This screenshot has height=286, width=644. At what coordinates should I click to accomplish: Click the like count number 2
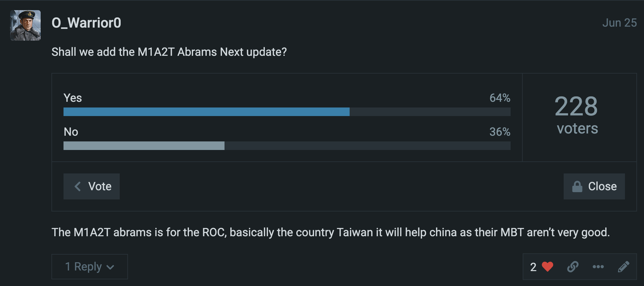pyautogui.click(x=533, y=267)
